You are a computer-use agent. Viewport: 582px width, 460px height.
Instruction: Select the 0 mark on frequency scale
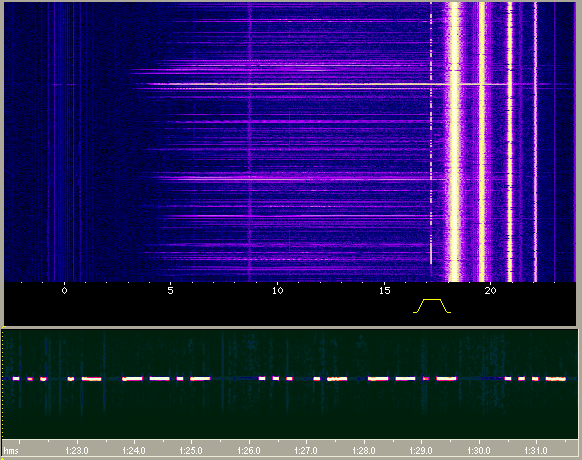65,290
